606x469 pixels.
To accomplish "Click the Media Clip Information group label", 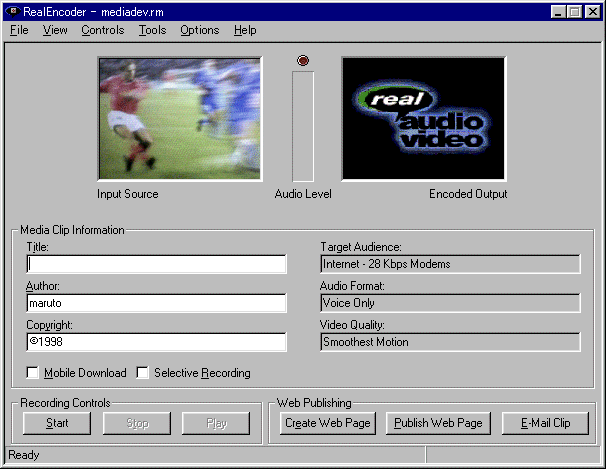I will coord(72,230).
